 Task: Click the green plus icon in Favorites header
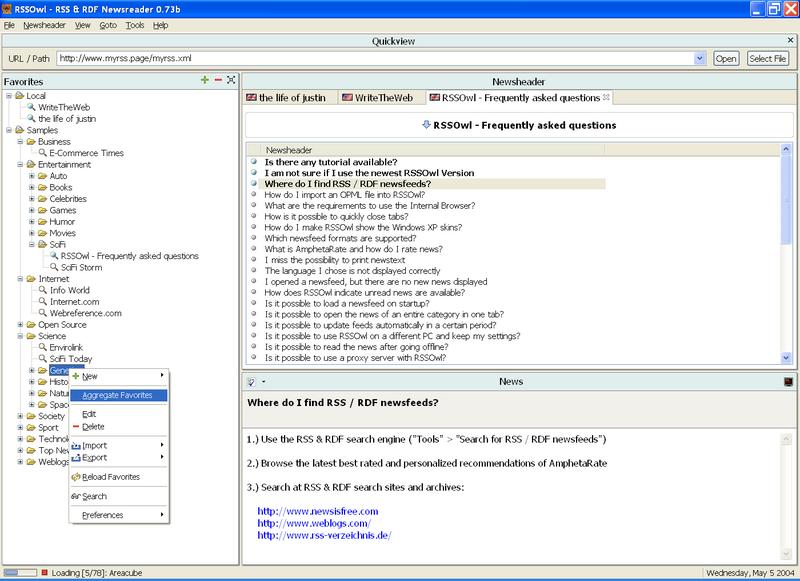(x=205, y=80)
